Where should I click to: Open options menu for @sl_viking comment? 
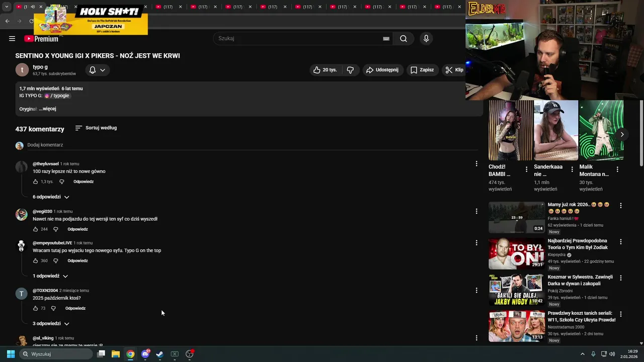pyautogui.click(x=476, y=338)
